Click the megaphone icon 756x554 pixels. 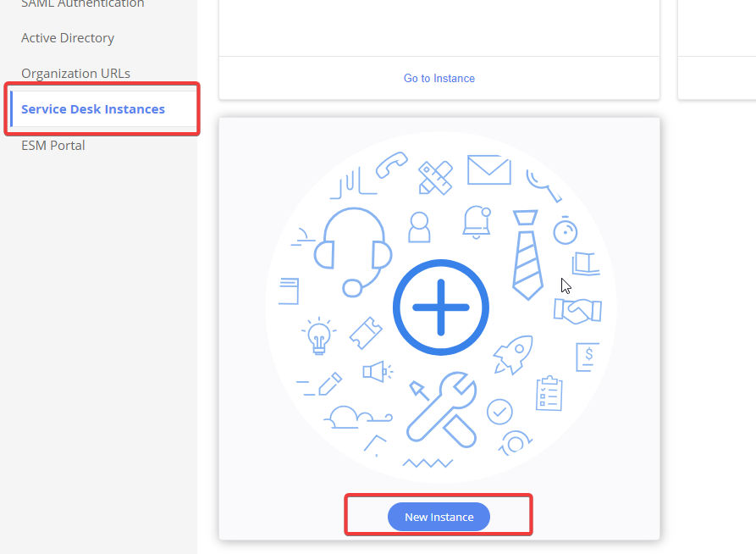click(377, 371)
